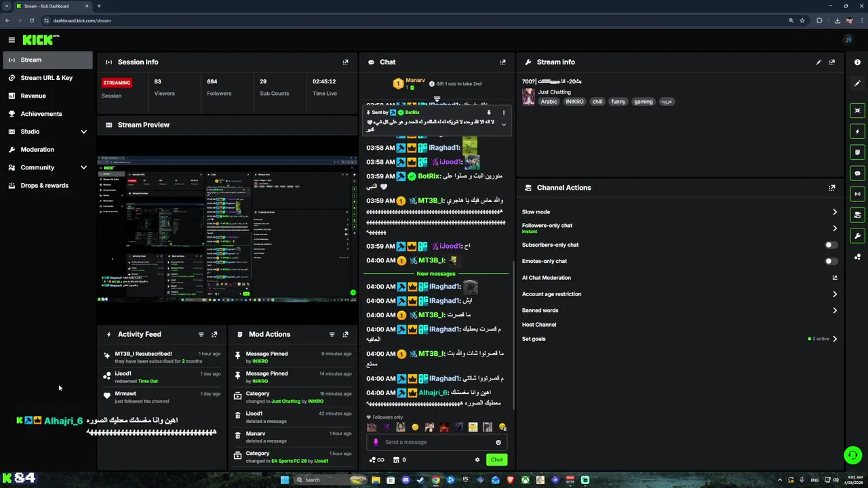Screen dimensions: 868x488
Task: Pop out the Chat panel
Action: coord(502,62)
